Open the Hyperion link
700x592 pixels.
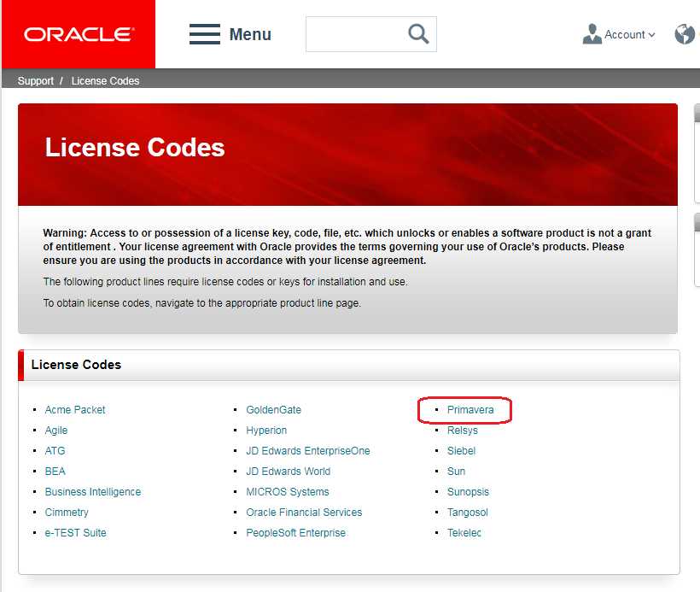pyautogui.click(x=266, y=431)
